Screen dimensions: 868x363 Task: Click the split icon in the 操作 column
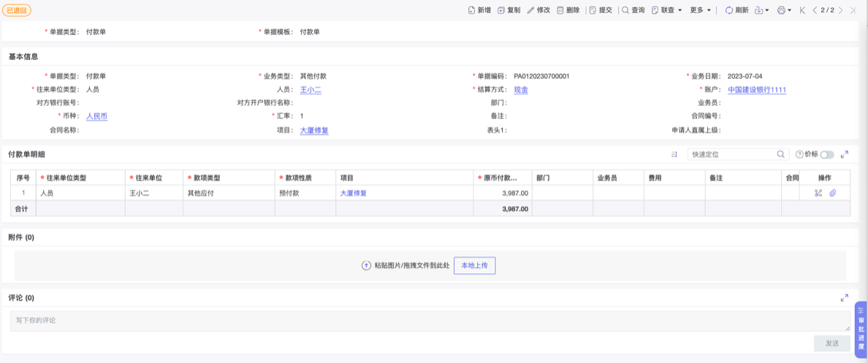point(818,194)
